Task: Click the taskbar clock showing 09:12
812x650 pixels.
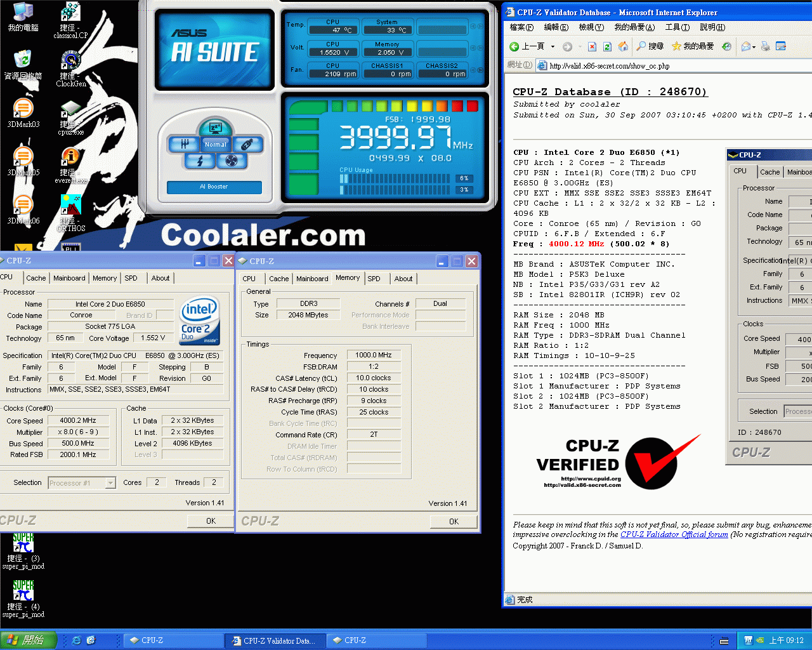Action: click(x=786, y=640)
